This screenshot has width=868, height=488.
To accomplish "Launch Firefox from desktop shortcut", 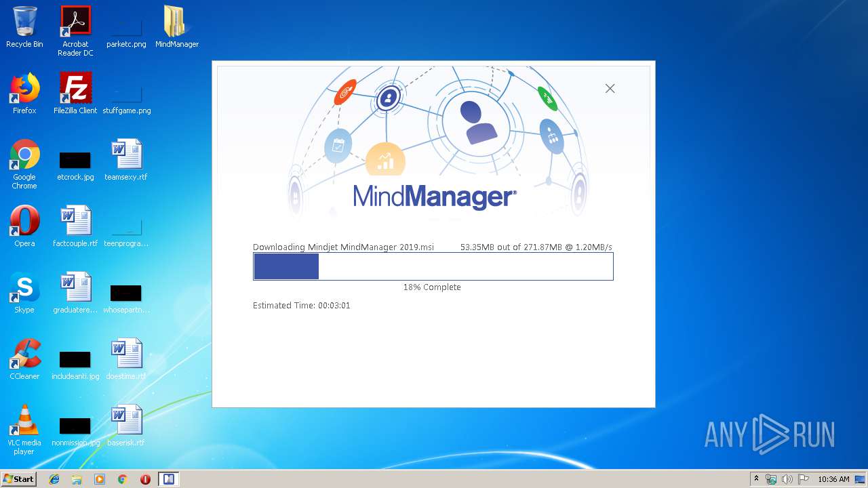I will pos(24,94).
